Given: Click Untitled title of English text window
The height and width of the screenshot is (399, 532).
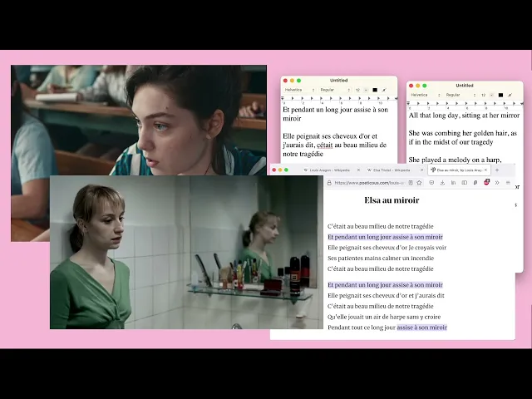Looking at the screenshot, I should (465, 86).
